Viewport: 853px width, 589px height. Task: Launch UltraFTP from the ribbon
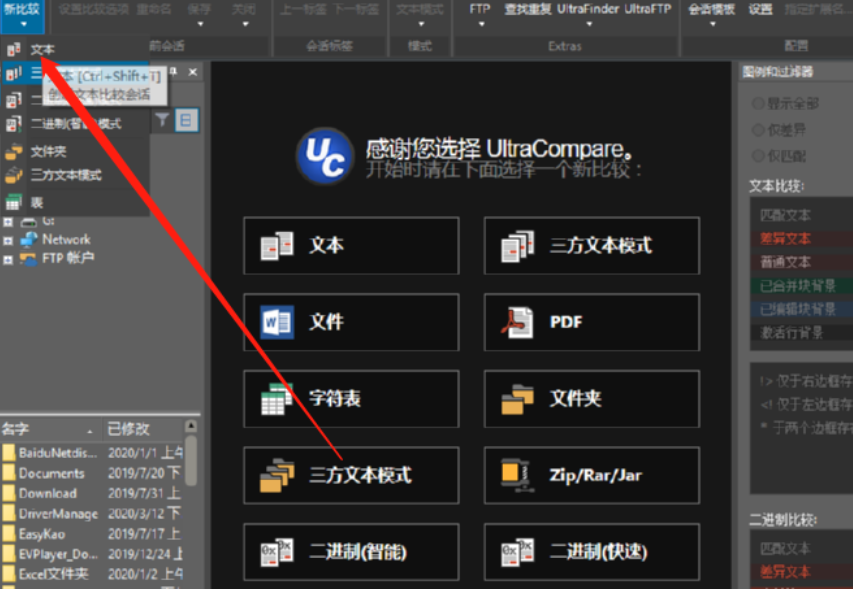[x=648, y=9]
